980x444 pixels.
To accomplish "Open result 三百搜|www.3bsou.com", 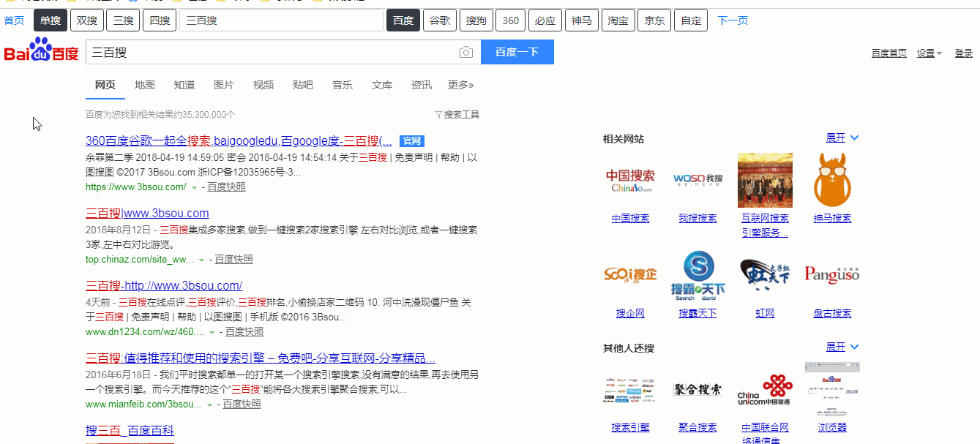I will 147,214.
